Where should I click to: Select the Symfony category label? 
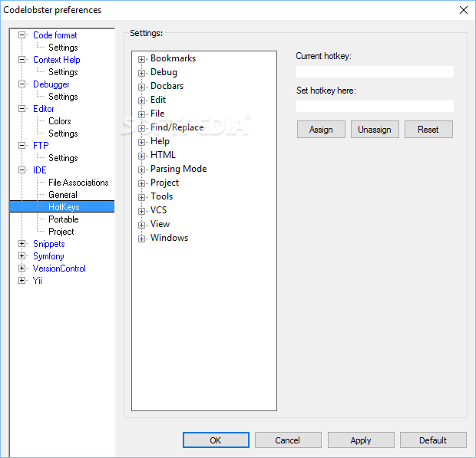click(48, 256)
